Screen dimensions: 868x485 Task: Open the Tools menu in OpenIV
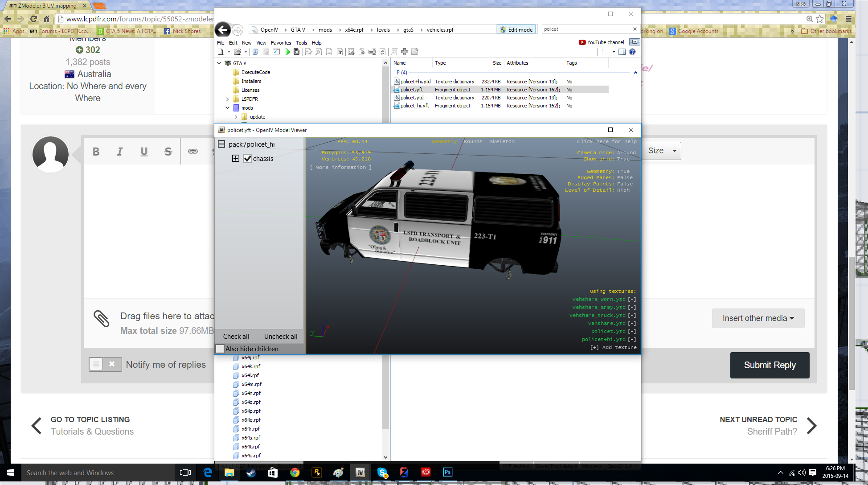(301, 43)
